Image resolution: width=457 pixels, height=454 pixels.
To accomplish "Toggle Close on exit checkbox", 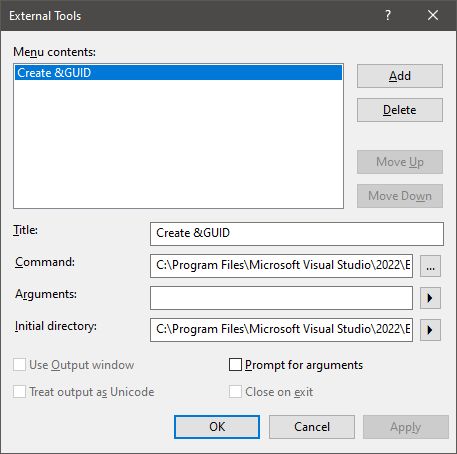I will click(x=235, y=392).
